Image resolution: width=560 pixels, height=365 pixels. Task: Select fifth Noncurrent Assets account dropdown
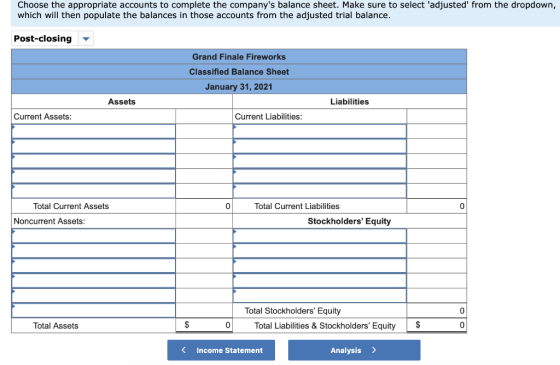click(94, 296)
